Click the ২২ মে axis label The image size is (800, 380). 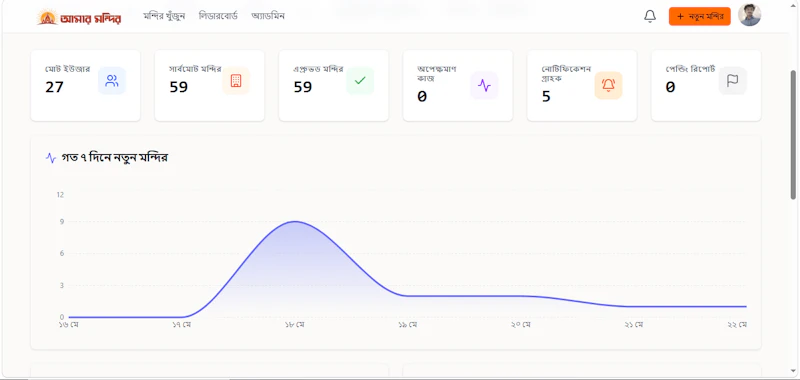click(737, 325)
